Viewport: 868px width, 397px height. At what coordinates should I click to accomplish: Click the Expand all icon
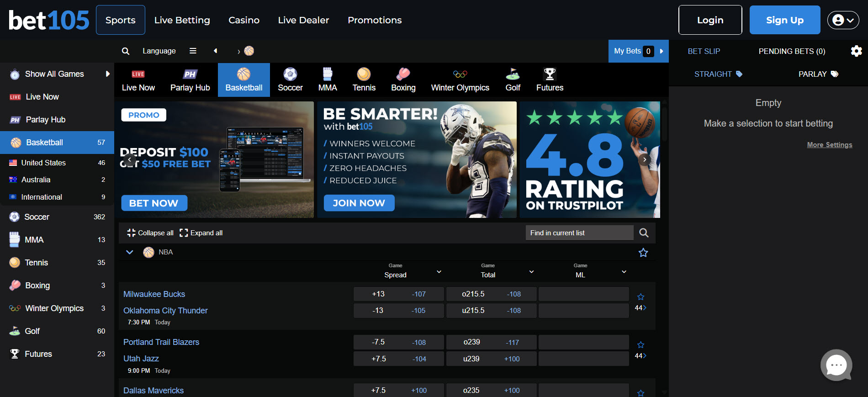(x=184, y=233)
